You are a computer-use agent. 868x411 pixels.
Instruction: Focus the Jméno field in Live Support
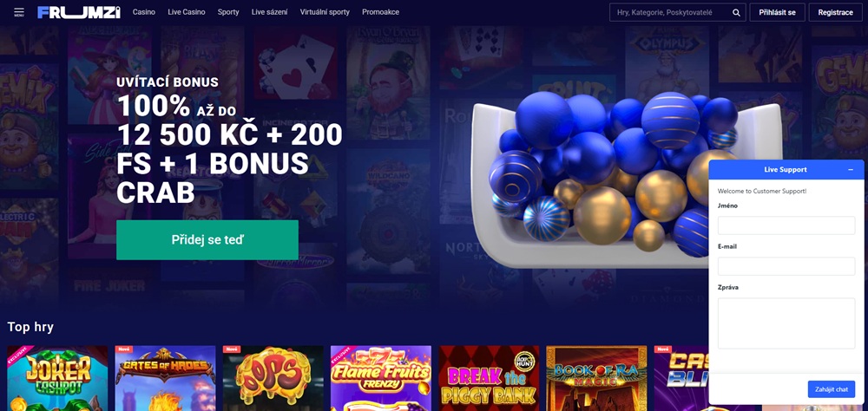(x=786, y=225)
